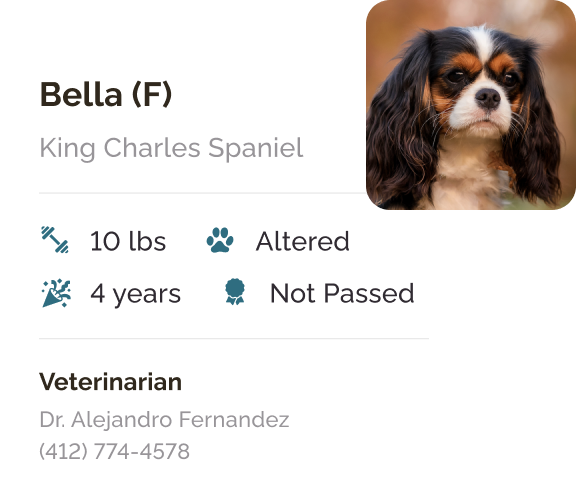576x501 pixels.
Task: Click the pet name Bella (F)
Action: 106,95
